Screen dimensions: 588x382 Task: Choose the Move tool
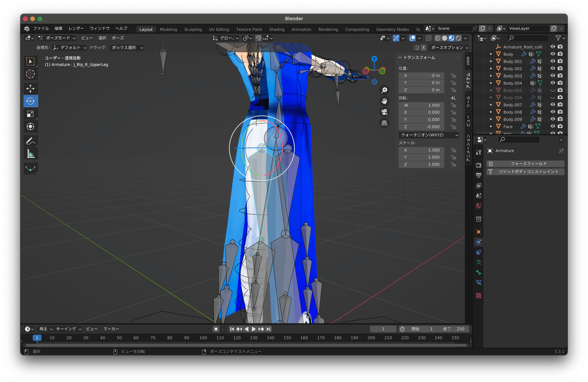pos(30,89)
